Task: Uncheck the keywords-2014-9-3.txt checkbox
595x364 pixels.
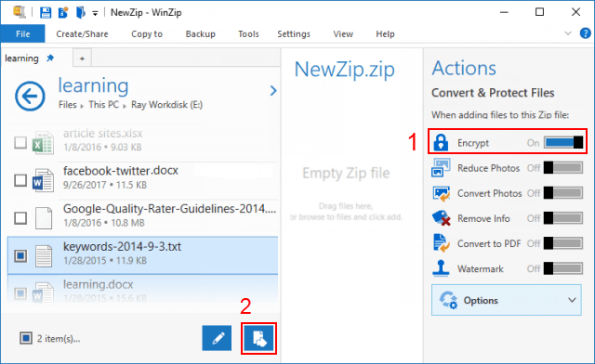Action: point(20,256)
